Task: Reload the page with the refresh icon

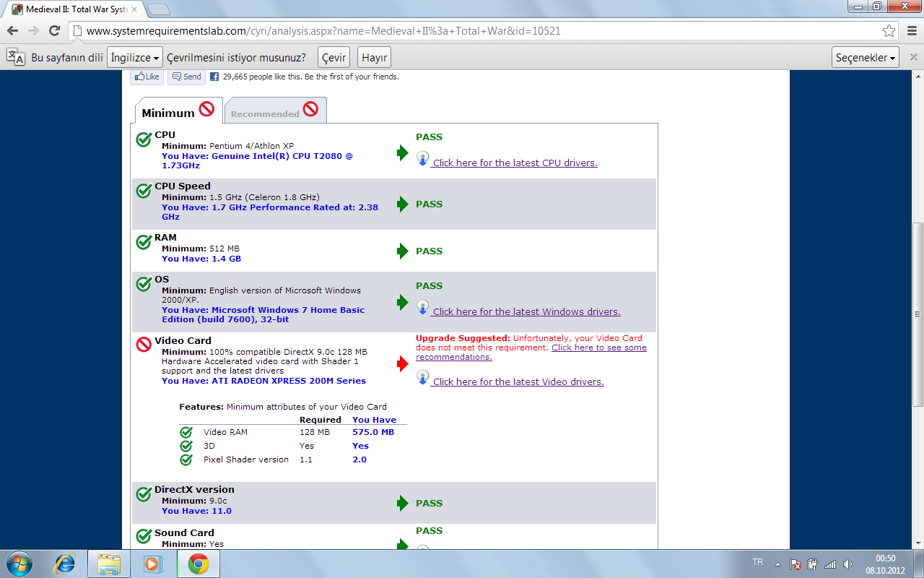Action: tap(54, 31)
